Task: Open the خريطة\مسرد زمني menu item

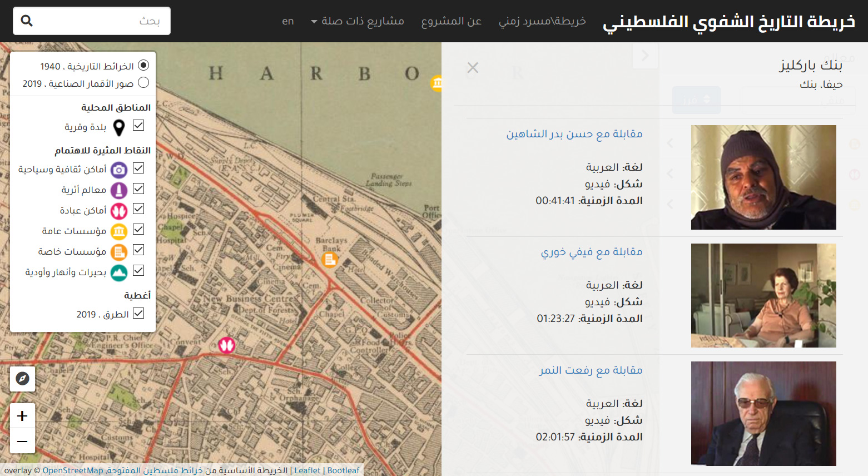Action: point(542,21)
